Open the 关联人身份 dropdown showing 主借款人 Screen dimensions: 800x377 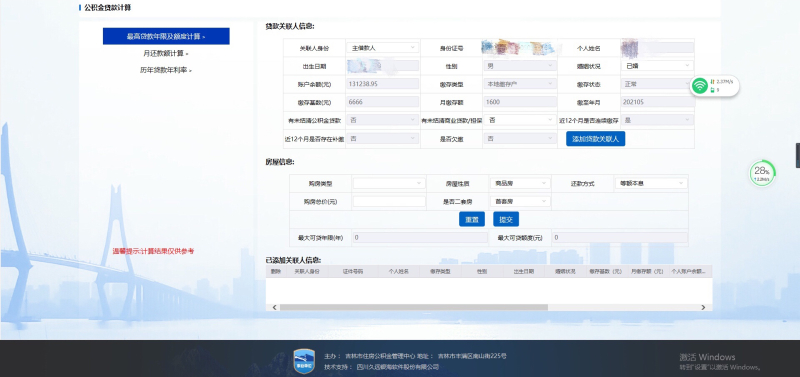click(382, 47)
